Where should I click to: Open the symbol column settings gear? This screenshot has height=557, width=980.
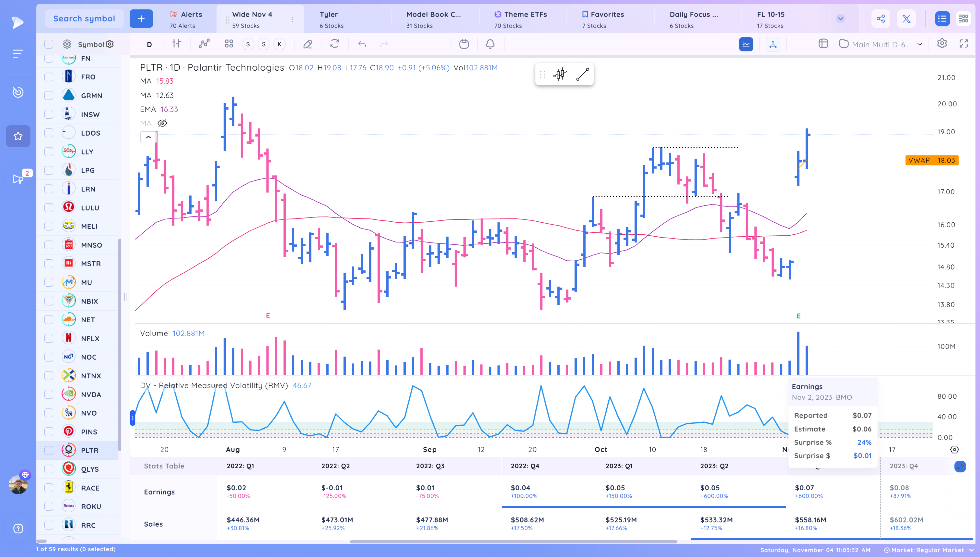(x=110, y=44)
